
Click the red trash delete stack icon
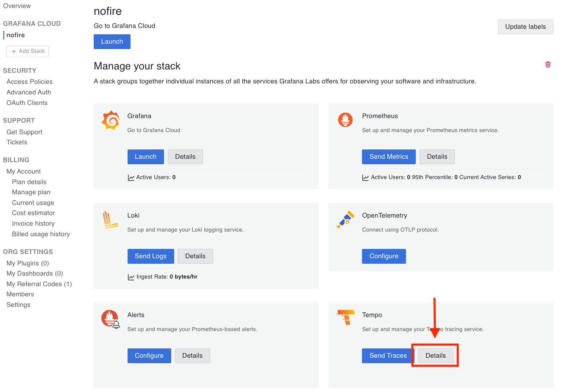[548, 64]
